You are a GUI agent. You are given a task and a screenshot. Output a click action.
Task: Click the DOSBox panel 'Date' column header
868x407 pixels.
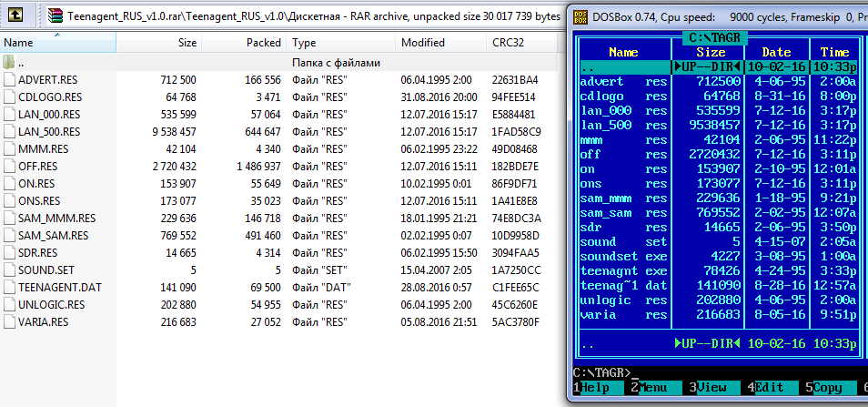(776, 53)
